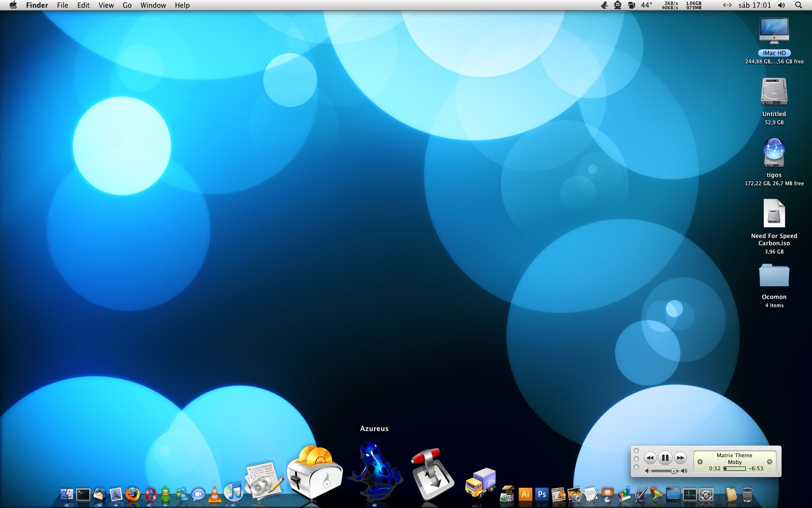812x508 pixels.
Task: Pause the song in iTunes mini player
Action: pos(665,457)
